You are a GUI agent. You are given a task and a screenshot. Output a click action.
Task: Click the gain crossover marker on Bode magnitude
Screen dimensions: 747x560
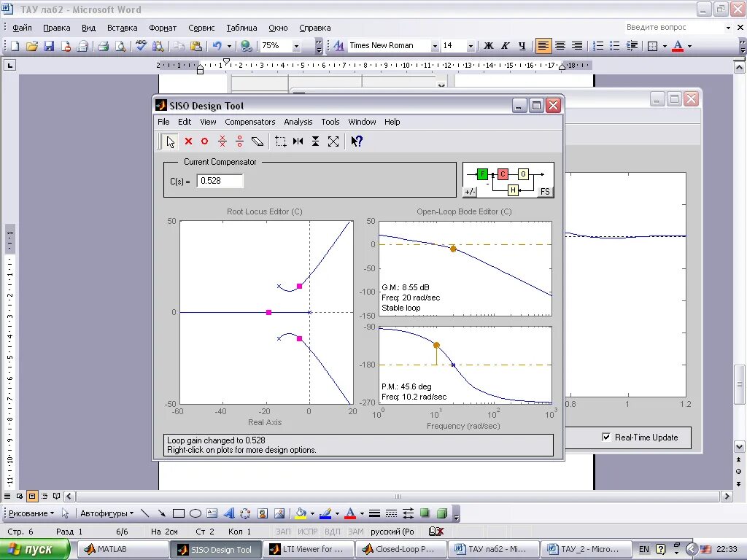coord(453,249)
